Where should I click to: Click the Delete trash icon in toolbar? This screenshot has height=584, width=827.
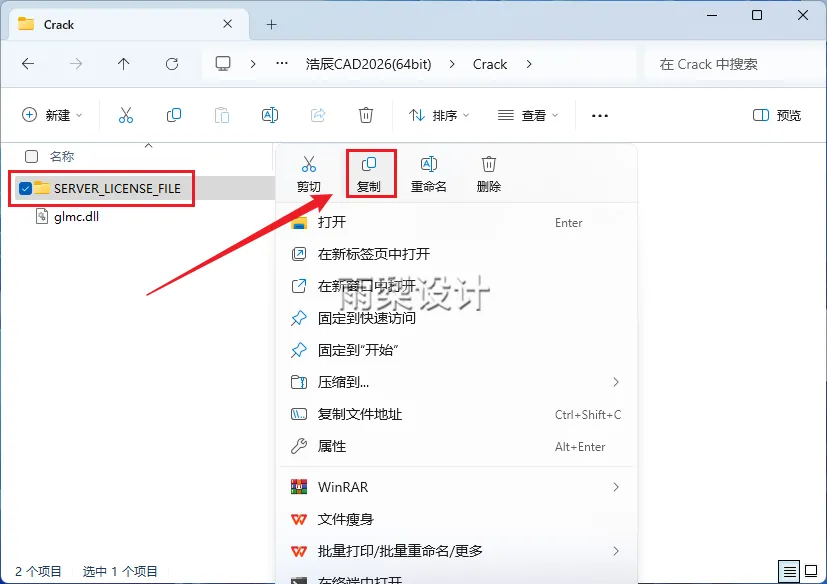tap(366, 115)
